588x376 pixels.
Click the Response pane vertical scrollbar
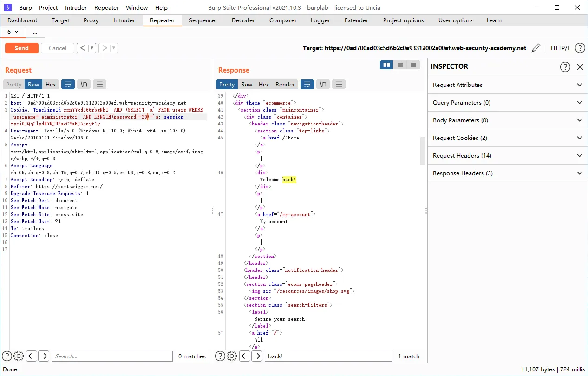pos(423,151)
